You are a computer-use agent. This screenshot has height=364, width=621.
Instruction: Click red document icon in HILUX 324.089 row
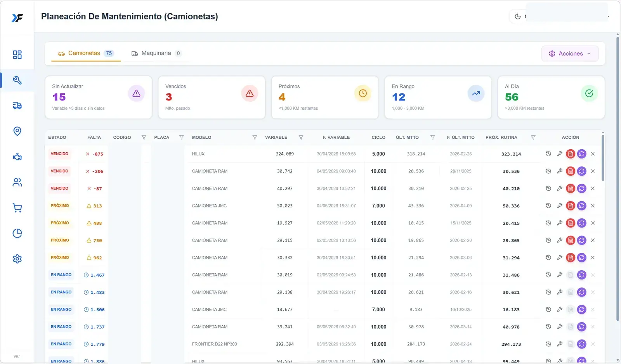click(x=571, y=154)
